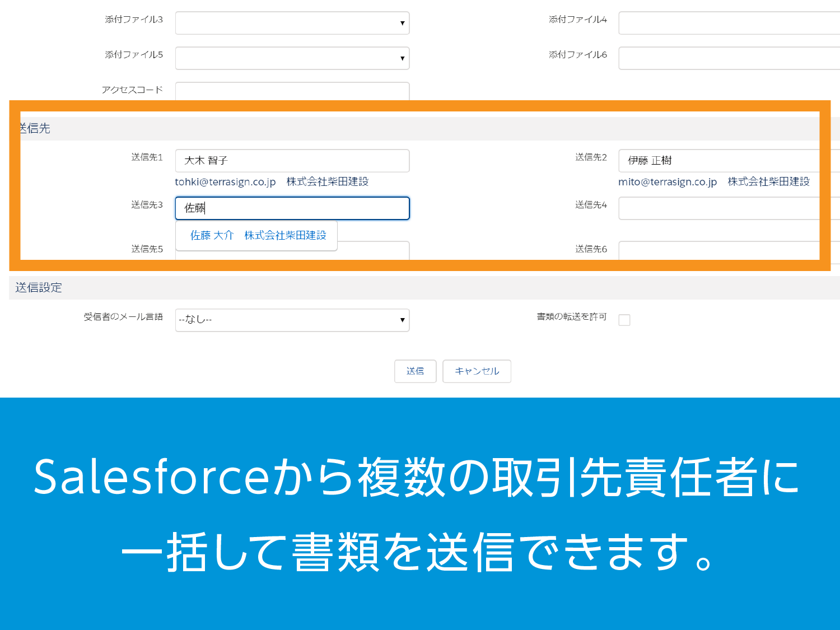840x630 pixels.
Task: Open the 添付ファイル3 dropdown
Action: 292,23
